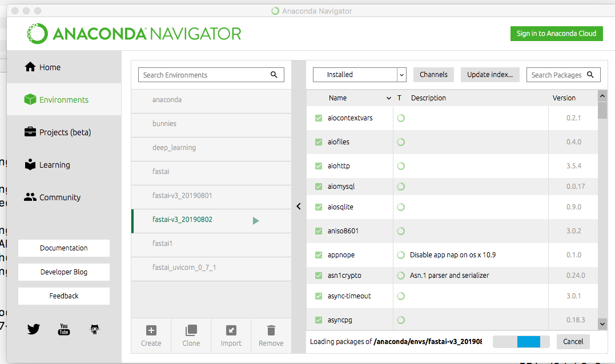
Task: Focus the Search Environments field
Action: coord(211,74)
